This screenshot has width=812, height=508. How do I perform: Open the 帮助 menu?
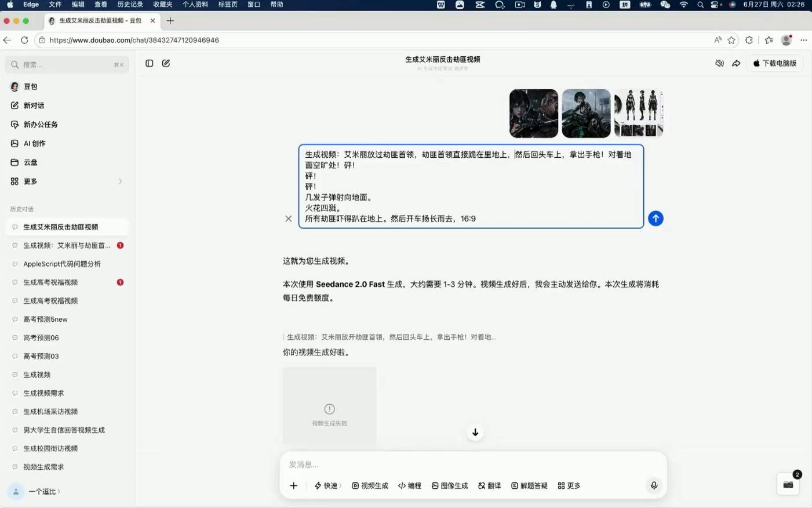pos(277,5)
